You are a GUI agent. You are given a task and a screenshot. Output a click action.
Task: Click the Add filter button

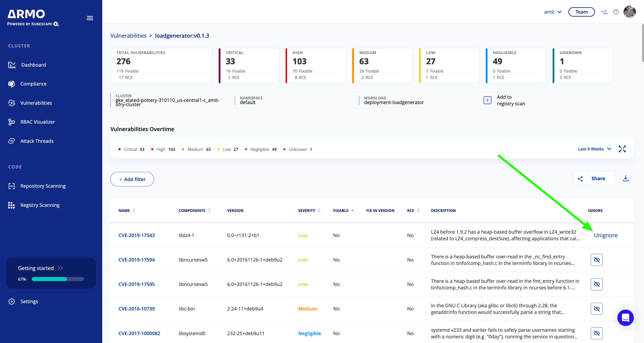click(x=132, y=179)
